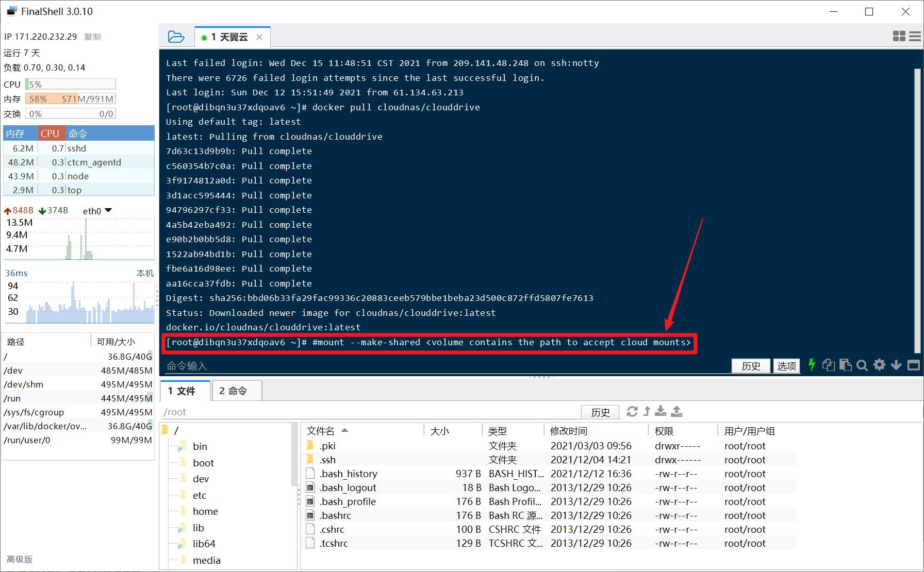Click the green lightning quick-command icon
This screenshot has height=572, width=924.
point(812,365)
